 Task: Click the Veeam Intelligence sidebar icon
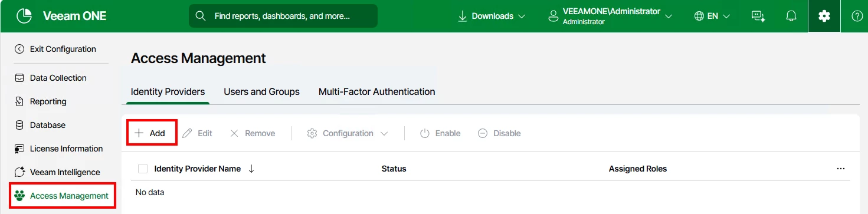(19, 172)
